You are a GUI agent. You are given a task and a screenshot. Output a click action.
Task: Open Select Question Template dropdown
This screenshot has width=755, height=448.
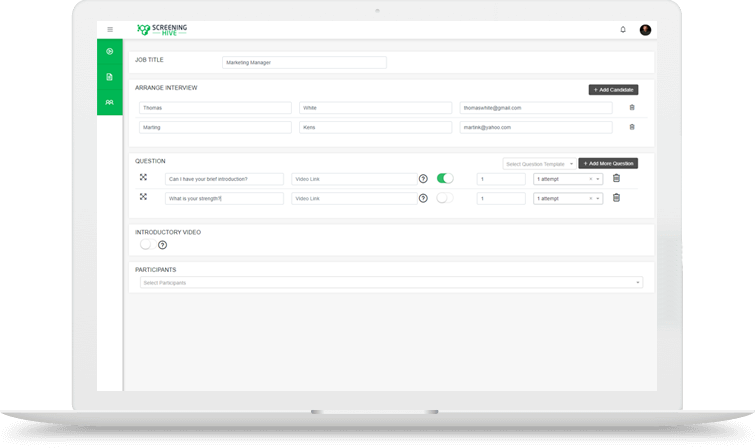pos(539,164)
